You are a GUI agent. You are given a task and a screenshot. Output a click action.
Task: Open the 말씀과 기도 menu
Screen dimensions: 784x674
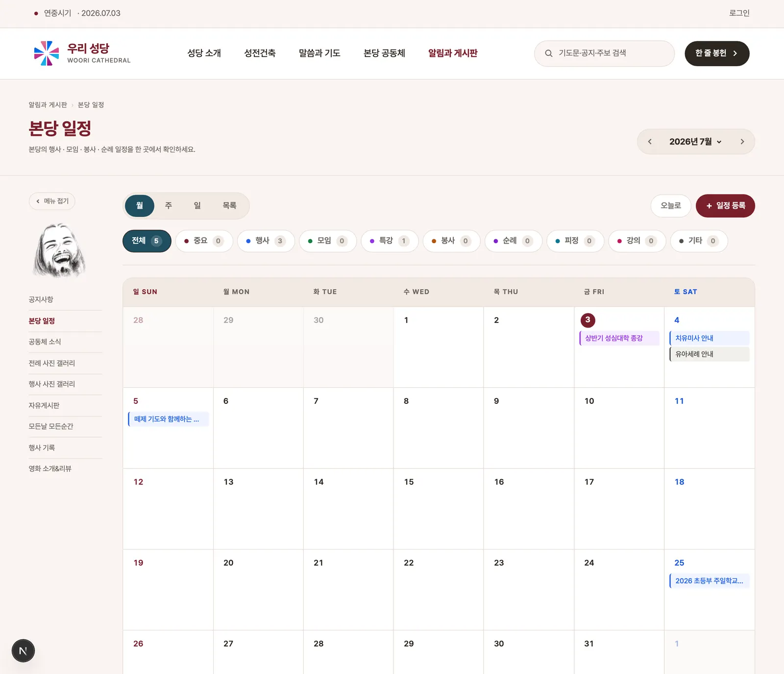click(x=319, y=53)
